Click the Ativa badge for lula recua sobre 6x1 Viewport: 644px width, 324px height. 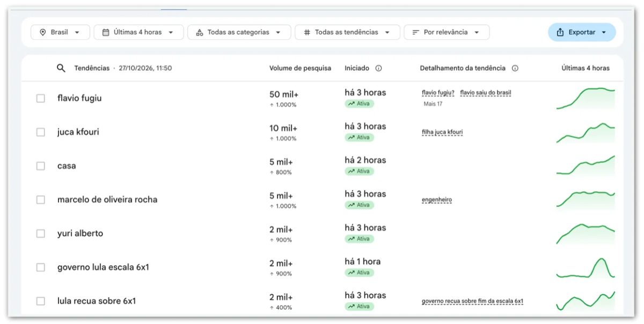coord(359,306)
